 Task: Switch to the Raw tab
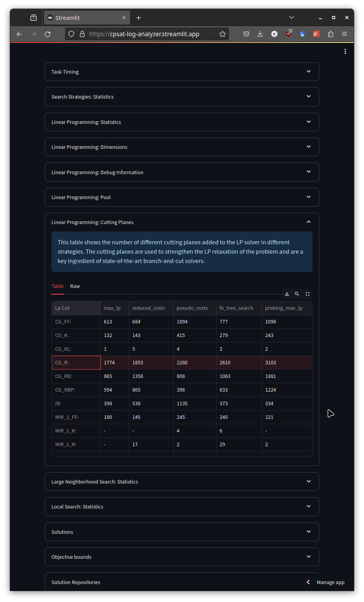click(75, 286)
